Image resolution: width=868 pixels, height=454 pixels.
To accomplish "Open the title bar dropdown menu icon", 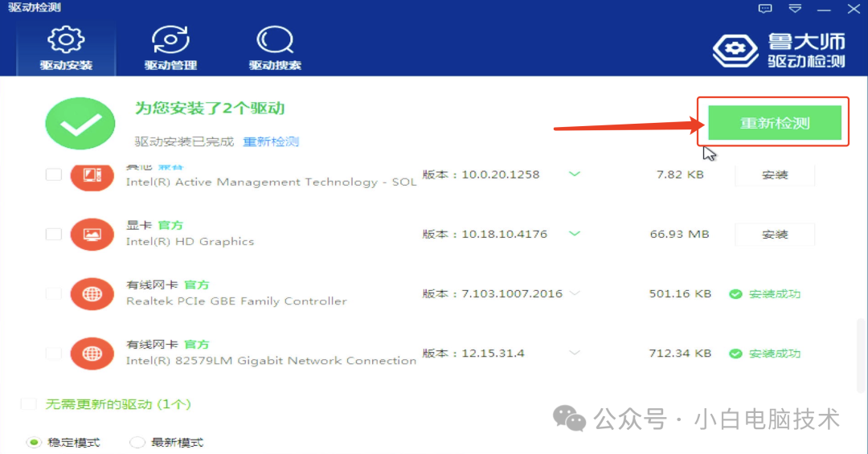I will pyautogui.click(x=795, y=8).
